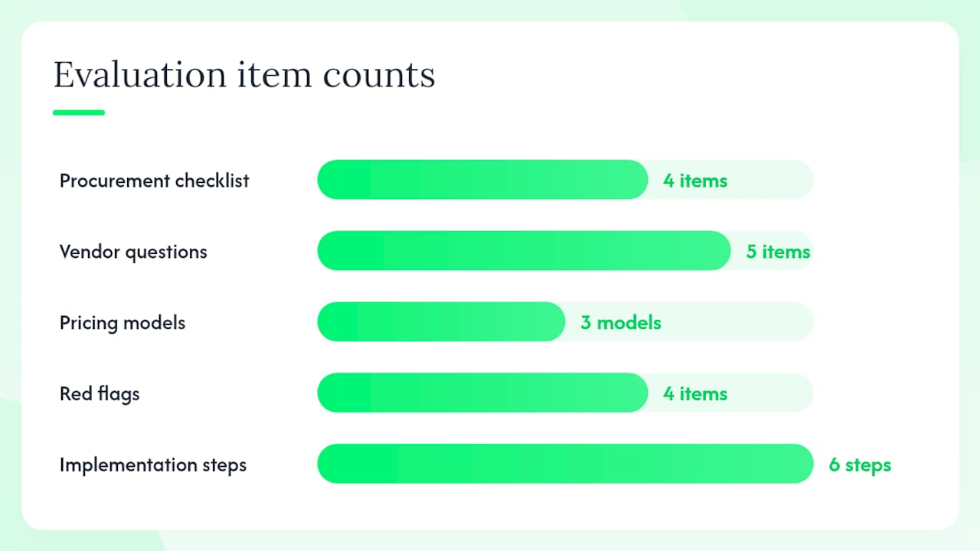Screen dimensions: 980x551
Task: Select the Red flags label
Action: tap(100, 393)
